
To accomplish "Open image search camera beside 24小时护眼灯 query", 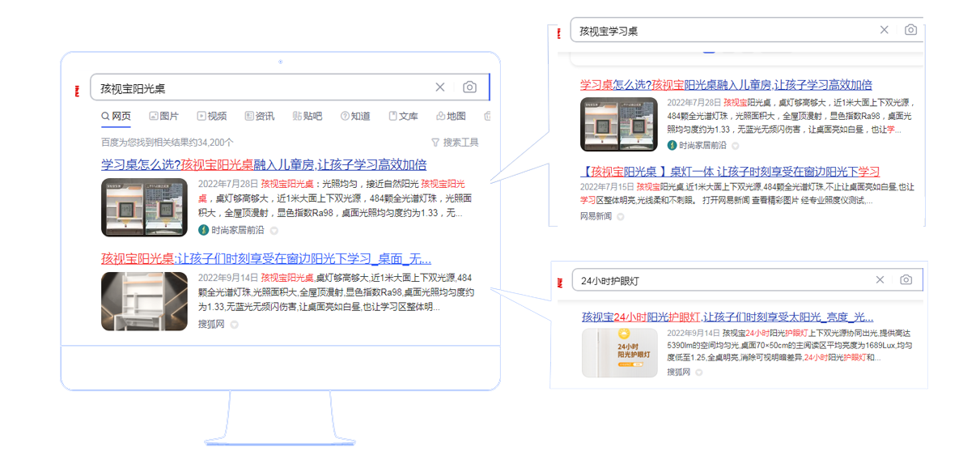I will [906, 280].
